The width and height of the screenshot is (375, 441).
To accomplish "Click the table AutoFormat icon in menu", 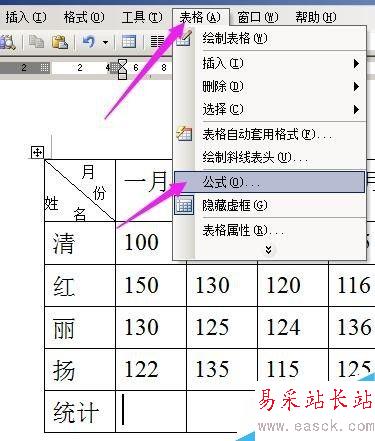I will click(x=184, y=134).
